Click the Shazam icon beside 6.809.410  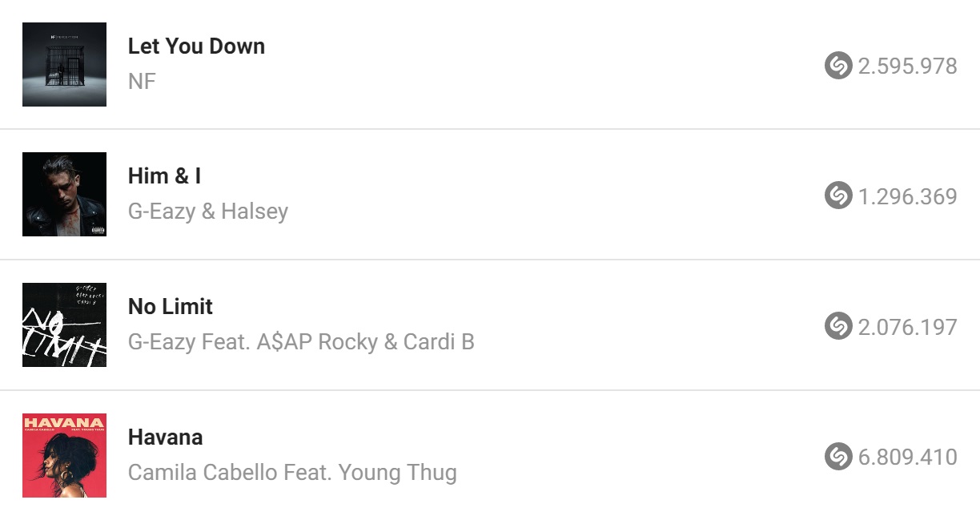pyautogui.click(x=838, y=457)
